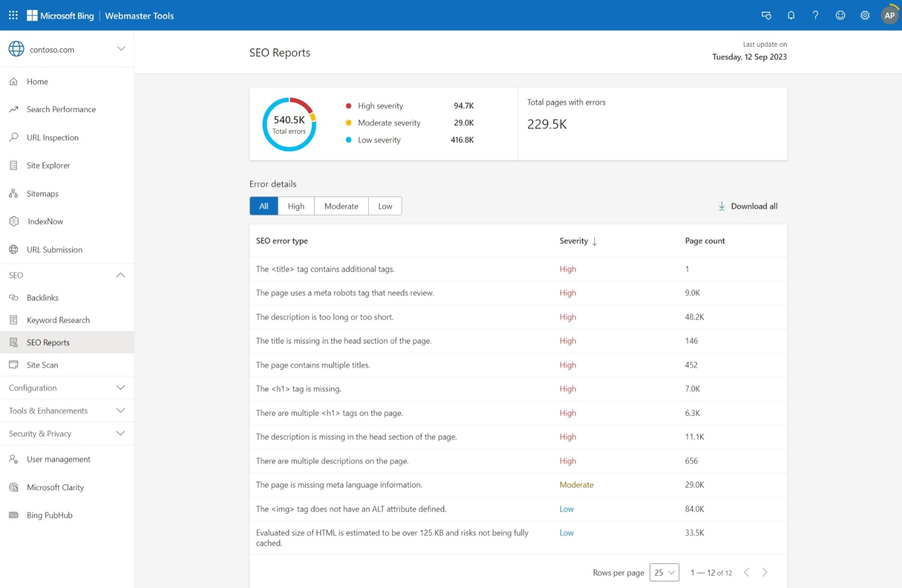Viewport: 902px width, 588px height.
Task: Click the total errors donut chart
Action: coord(289,125)
